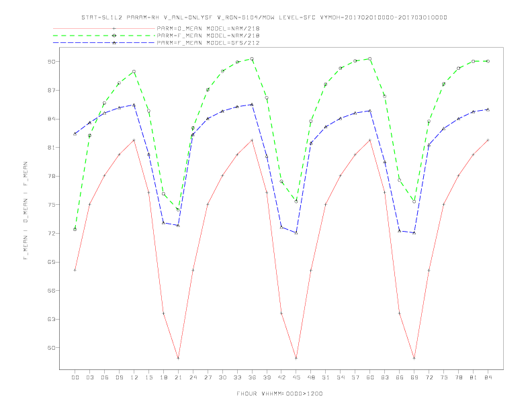Viewport: 532px width, 411px height.
Task: Click x-axis forecast hour label 06
Action: pyautogui.click(x=105, y=377)
